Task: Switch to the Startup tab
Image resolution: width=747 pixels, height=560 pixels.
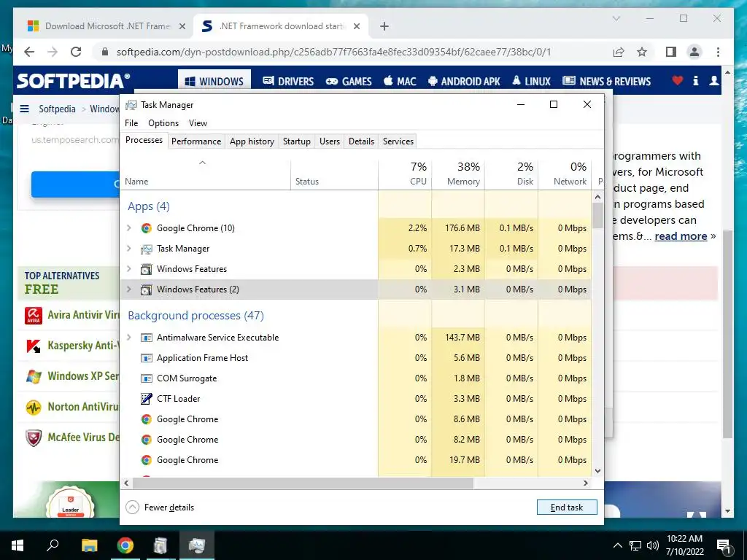Action: (297, 141)
